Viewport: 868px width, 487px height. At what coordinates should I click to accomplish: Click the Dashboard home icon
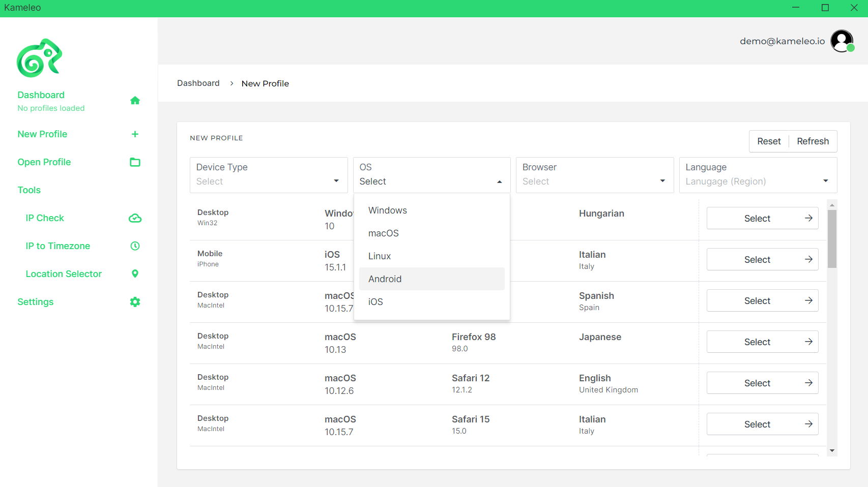click(x=135, y=100)
